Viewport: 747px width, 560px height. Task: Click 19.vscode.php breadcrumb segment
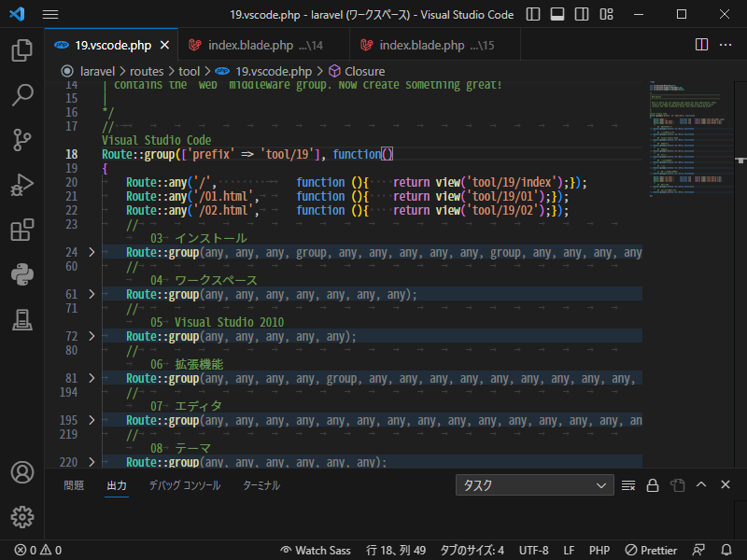click(x=274, y=72)
